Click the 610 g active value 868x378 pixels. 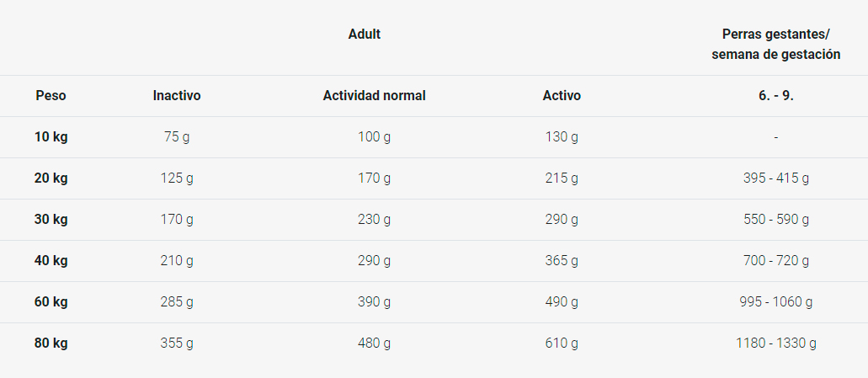562,343
